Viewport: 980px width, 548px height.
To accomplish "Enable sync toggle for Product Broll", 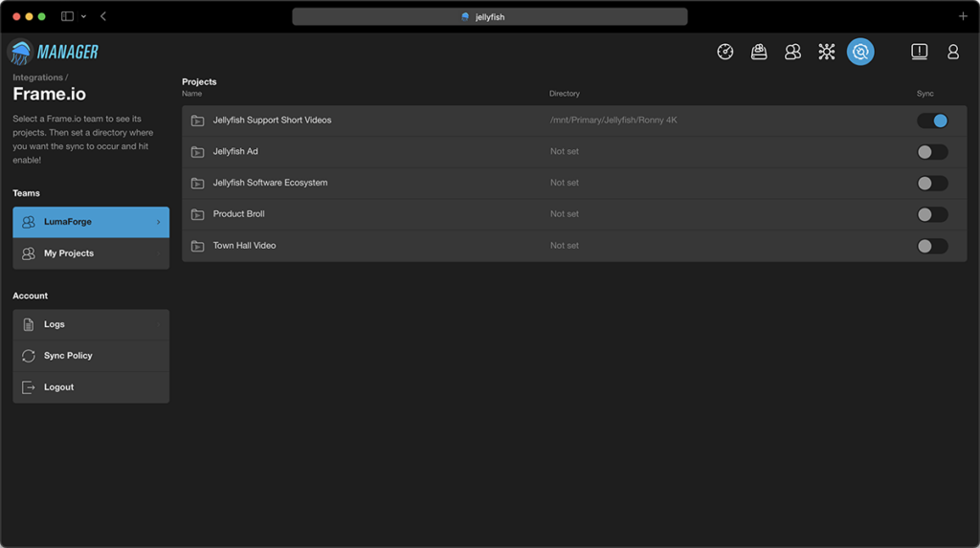I will tap(932, 214).
